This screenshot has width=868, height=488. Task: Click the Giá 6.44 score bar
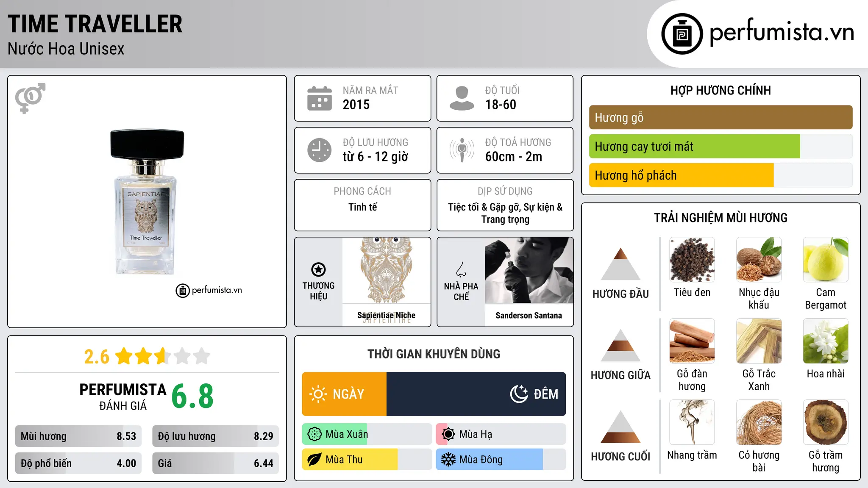click(215, 463)
